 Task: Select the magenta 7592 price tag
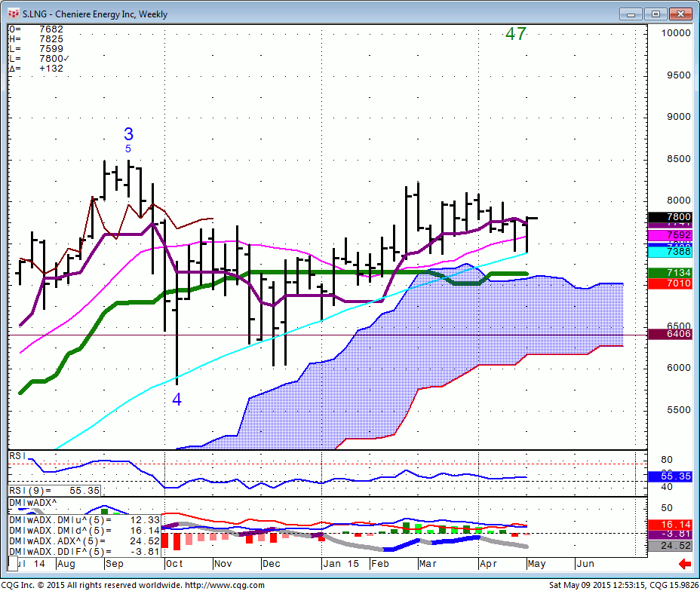(x=670, y=235)
